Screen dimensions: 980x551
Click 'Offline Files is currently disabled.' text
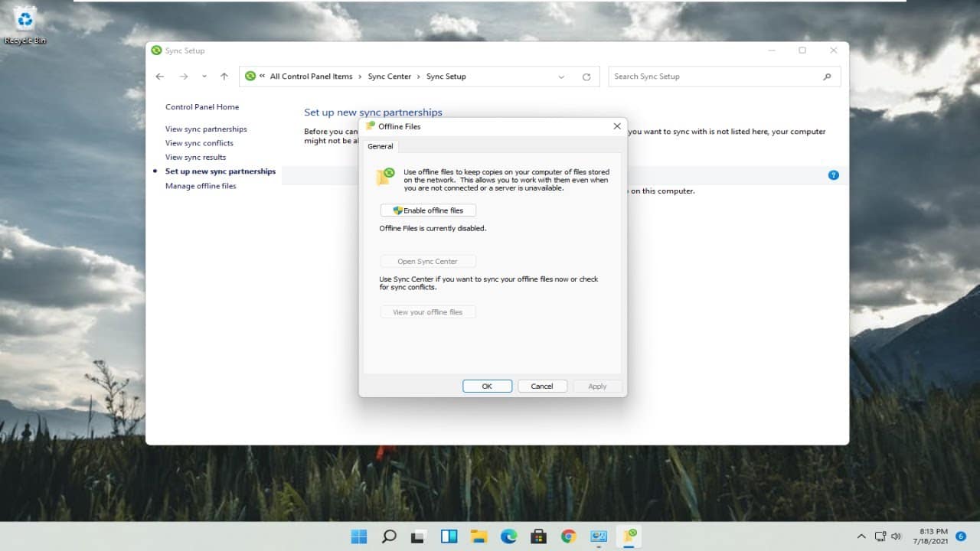[x=433, y=228]
